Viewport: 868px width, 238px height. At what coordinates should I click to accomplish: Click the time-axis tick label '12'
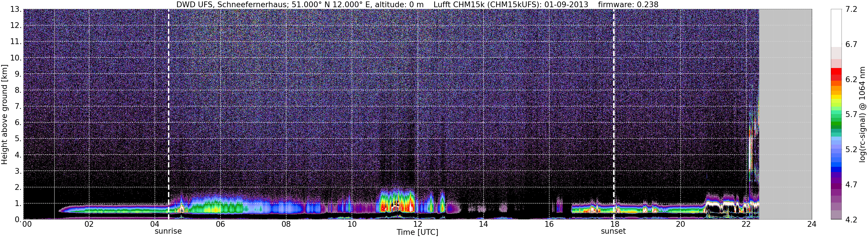click(417, 224)
